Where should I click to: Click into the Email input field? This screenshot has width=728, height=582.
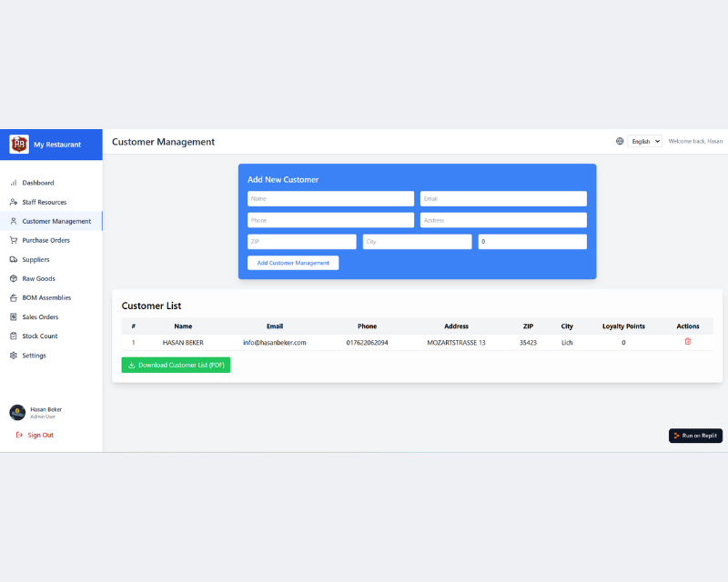coord(502,198)
